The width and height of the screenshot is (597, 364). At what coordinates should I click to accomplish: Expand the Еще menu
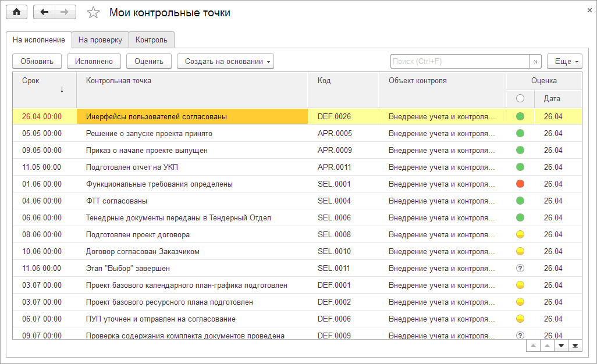564,61
